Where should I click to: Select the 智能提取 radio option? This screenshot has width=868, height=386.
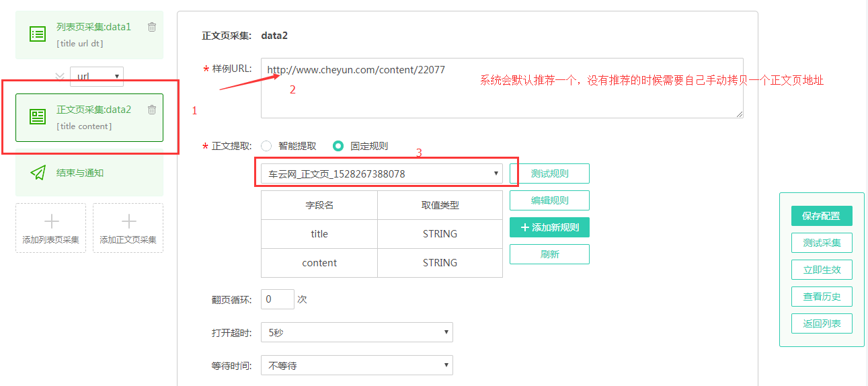coord(266,146)
